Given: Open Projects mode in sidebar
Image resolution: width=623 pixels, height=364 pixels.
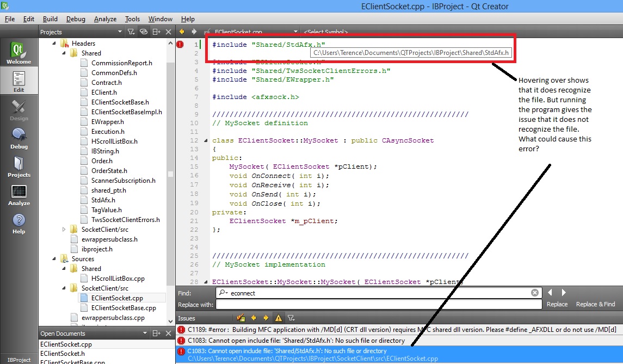Looking at the screenshot, I should click(x=18, y=166).
